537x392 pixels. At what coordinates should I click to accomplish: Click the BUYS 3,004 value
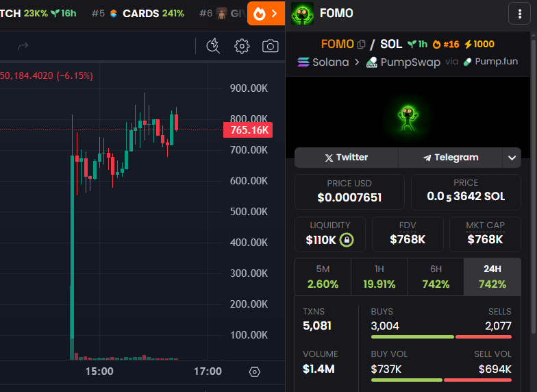click(x=385, y=326)
